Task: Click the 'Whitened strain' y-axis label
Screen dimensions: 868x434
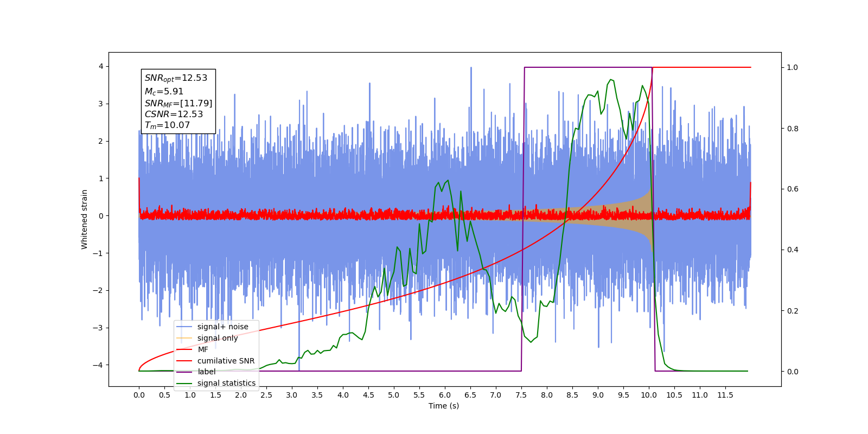Action: 84,219
